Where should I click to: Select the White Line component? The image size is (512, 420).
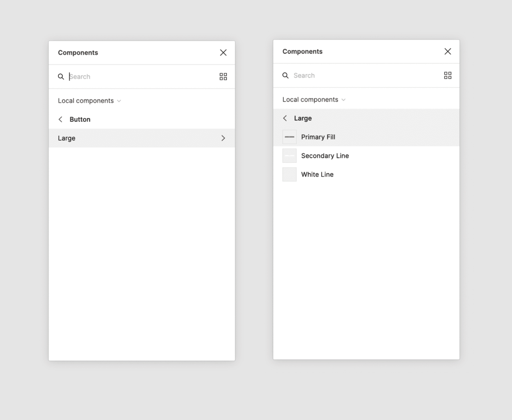tap(317, 175)
